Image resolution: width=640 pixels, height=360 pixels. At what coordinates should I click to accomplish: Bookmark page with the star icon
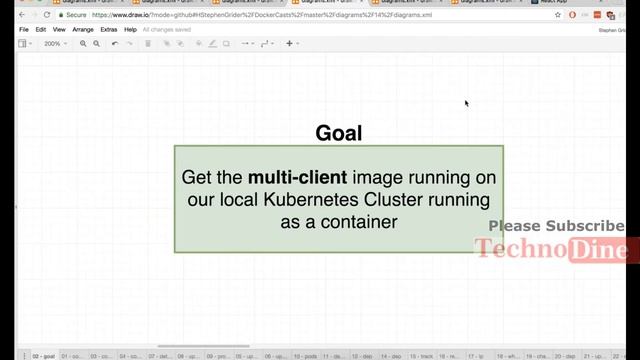pyautogui.click(x=558, y=15)
